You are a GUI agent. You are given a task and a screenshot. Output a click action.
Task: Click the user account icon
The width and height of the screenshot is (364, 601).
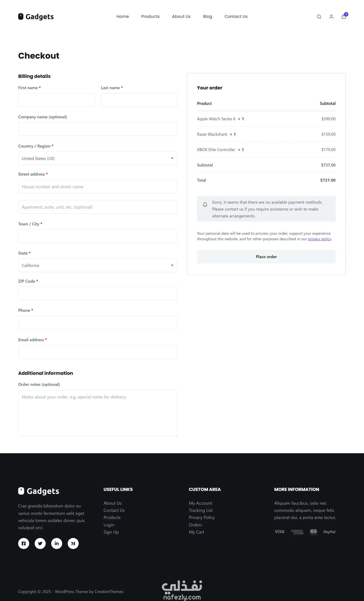[331, 16]
